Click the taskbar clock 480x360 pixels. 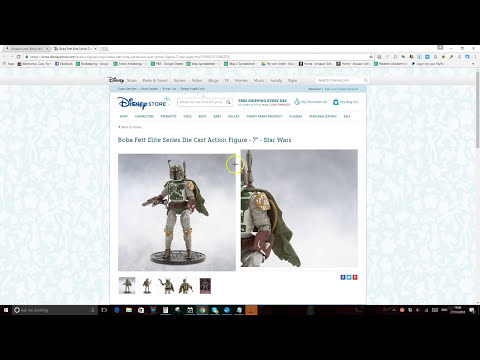pyautogui.click(x=458, y=310)
